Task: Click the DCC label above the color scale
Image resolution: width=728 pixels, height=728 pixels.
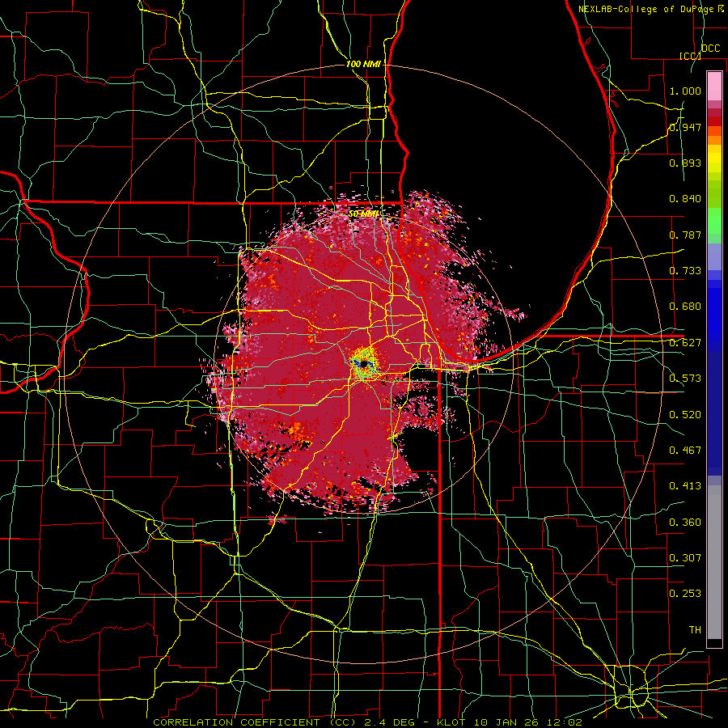Action: 710,48
